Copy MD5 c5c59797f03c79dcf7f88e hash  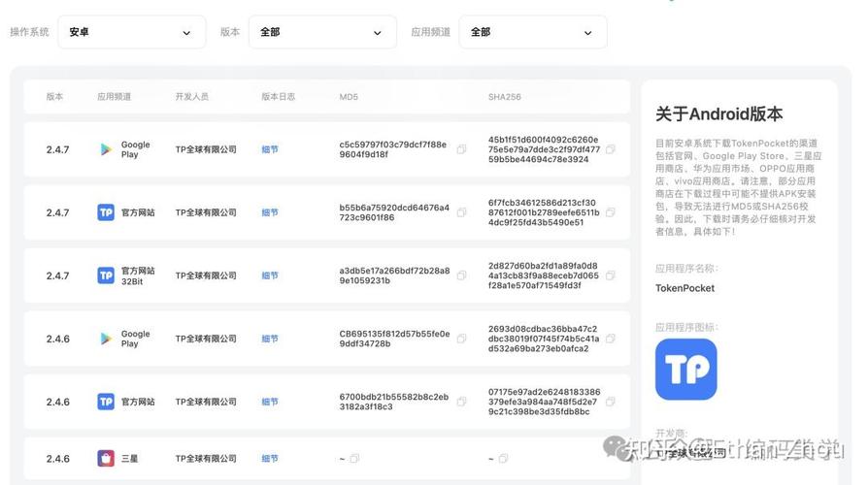tap(461, 149)
